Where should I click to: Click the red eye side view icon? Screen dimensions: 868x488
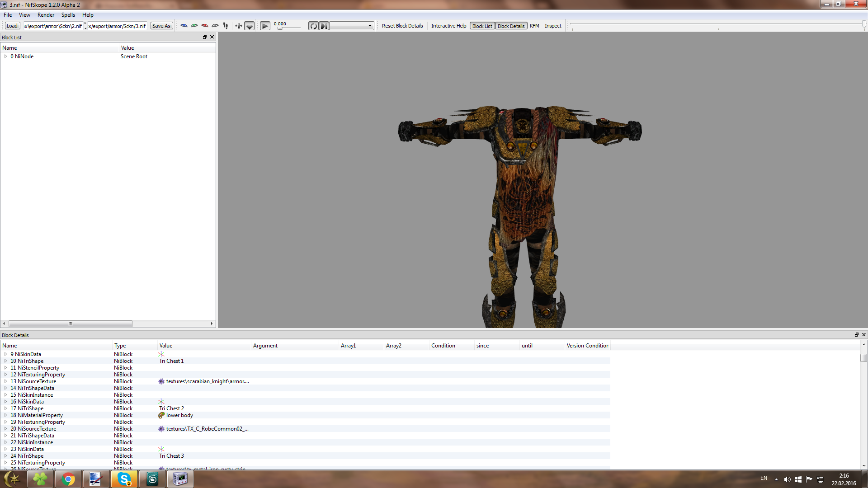[x=205, y=26]
